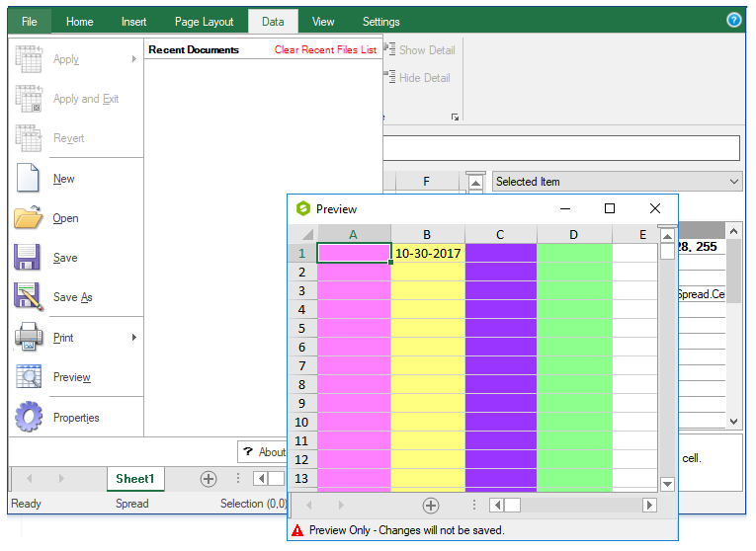Click the Open folder icon

[x=29, y=217]
